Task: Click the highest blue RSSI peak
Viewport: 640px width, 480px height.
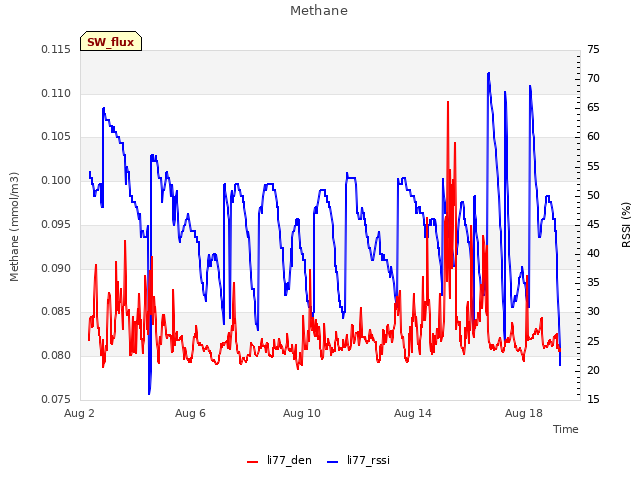Action: click(488, 73)
